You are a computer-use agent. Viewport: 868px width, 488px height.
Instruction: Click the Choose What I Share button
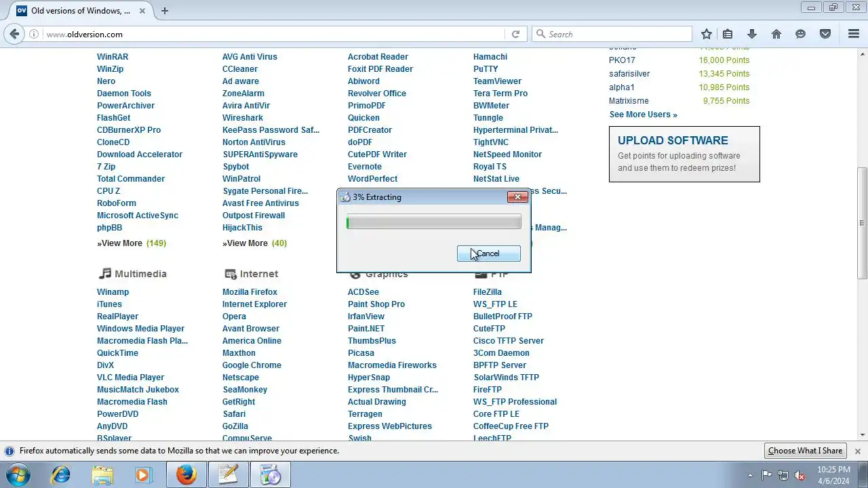coord(805,451)
